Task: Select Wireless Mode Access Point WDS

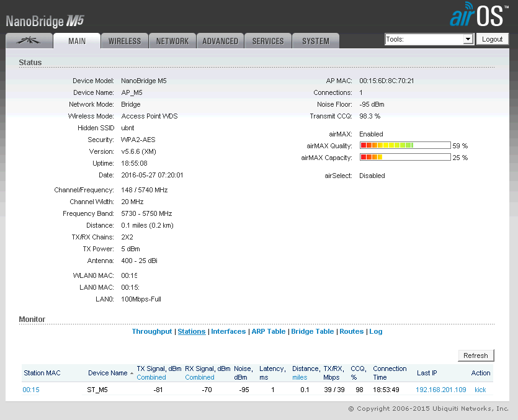Action: coord(150,116)
